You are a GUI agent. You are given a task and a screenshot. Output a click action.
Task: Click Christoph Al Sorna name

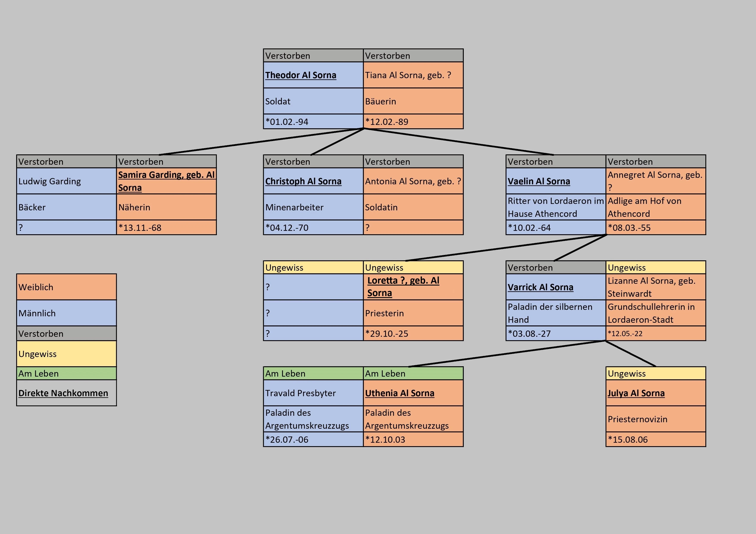(303, 181)
